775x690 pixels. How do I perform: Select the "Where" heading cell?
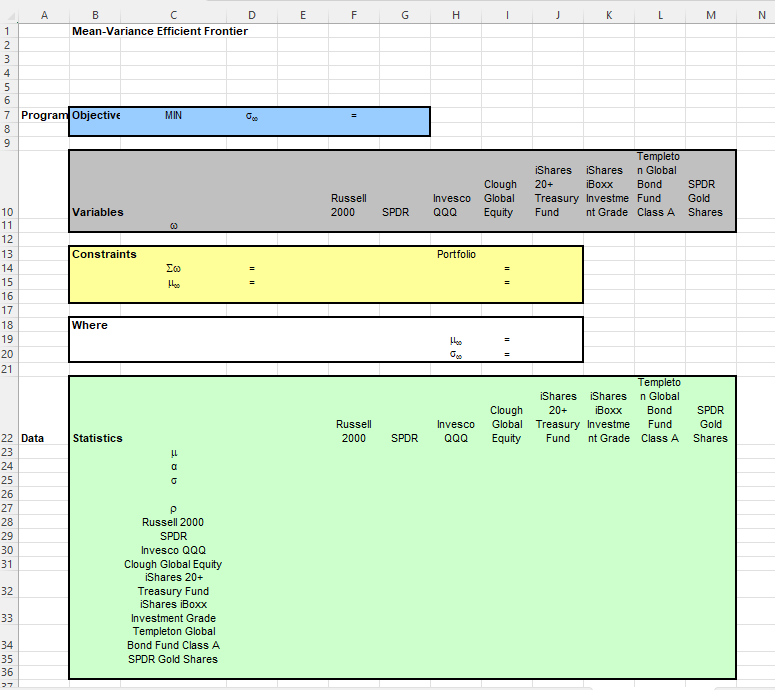coord(89,325)
